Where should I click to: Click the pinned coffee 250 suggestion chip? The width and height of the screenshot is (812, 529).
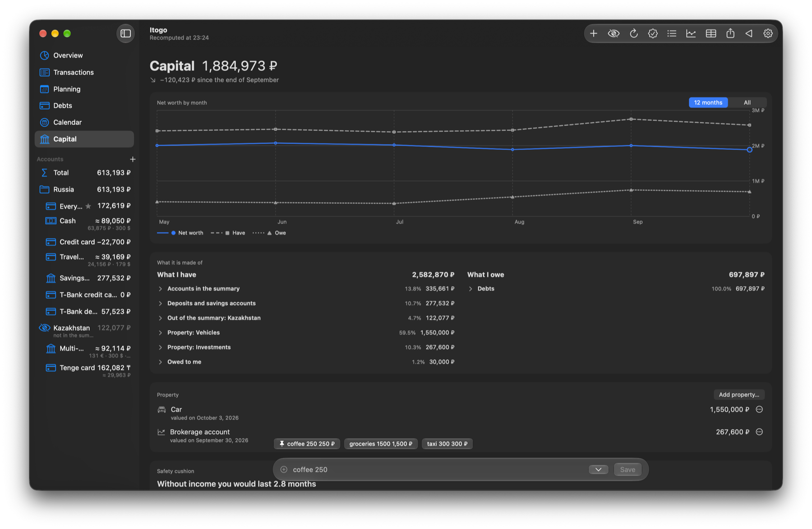(x=307, y=444)
